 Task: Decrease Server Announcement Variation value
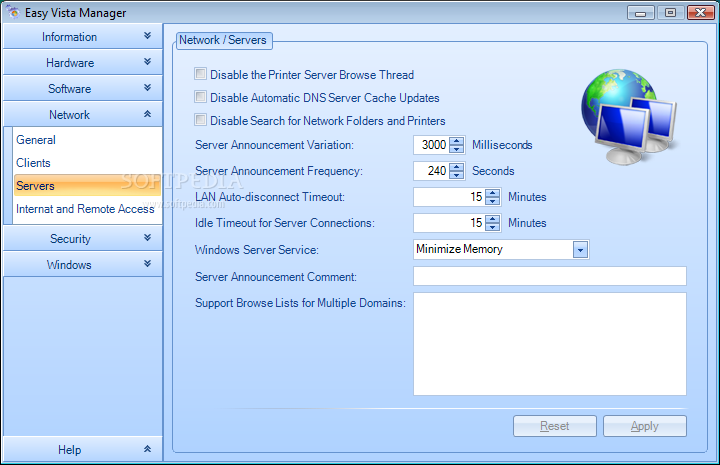coord(456,149)
